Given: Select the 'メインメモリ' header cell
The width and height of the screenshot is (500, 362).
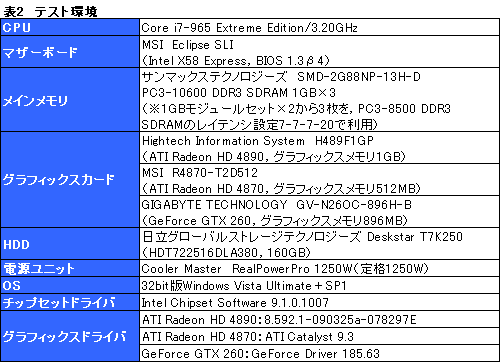Looking at the screenshot, I should (x=70, y=100).
